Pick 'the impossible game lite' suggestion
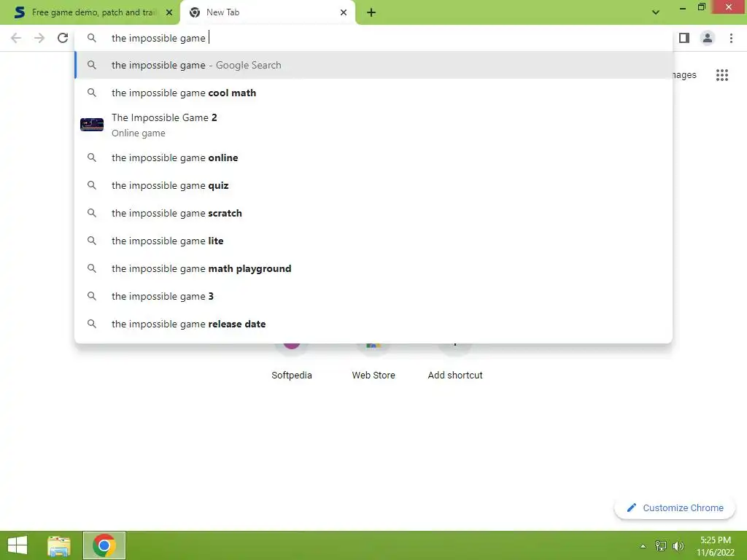This screenshot has width=747, height=560. [x=373, y=241]
